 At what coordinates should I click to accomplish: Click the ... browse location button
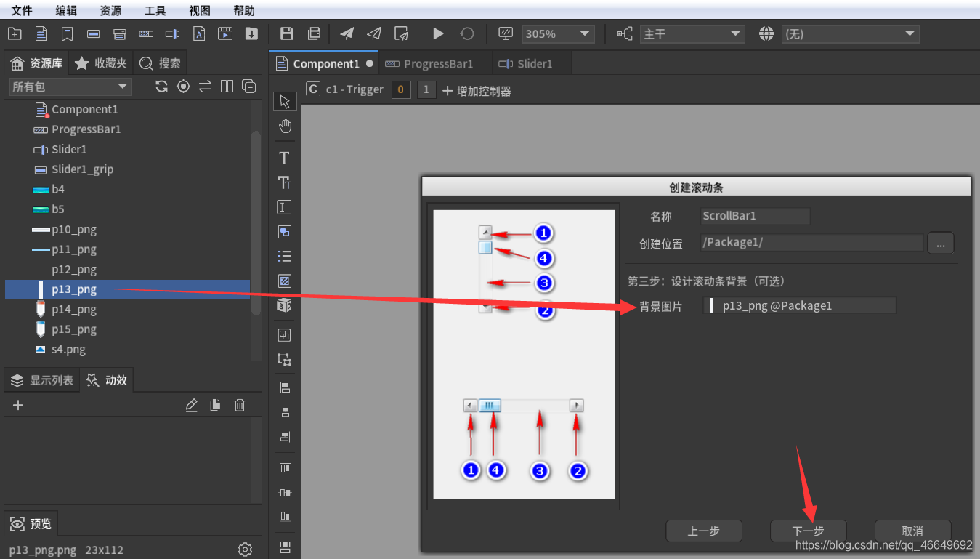point(940,244)
